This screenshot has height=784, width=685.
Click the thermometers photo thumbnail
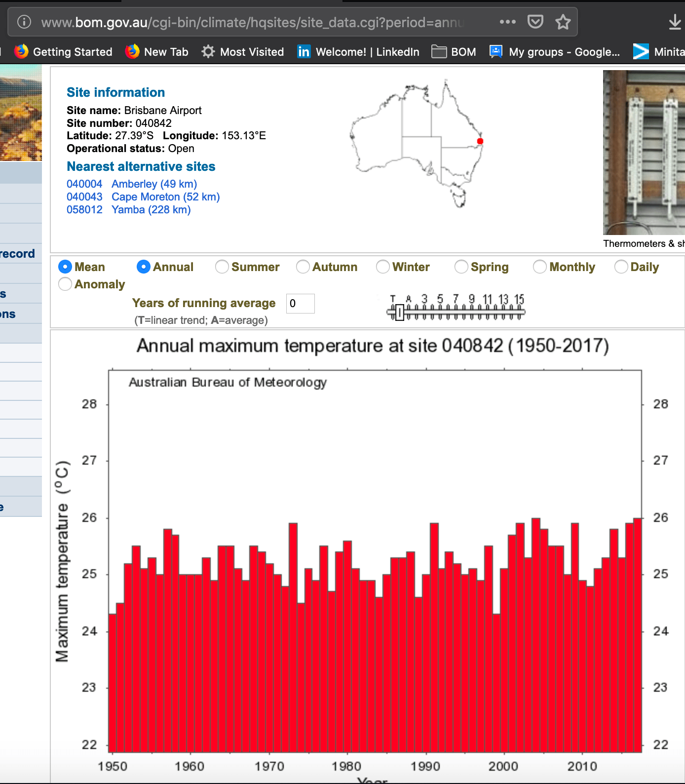[x=644, y=153]
